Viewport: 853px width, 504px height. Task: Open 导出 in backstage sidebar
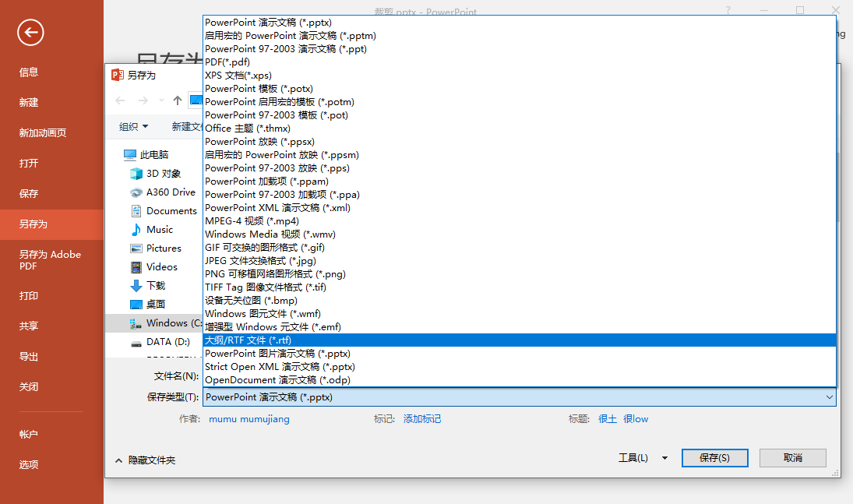click(29, 357)
